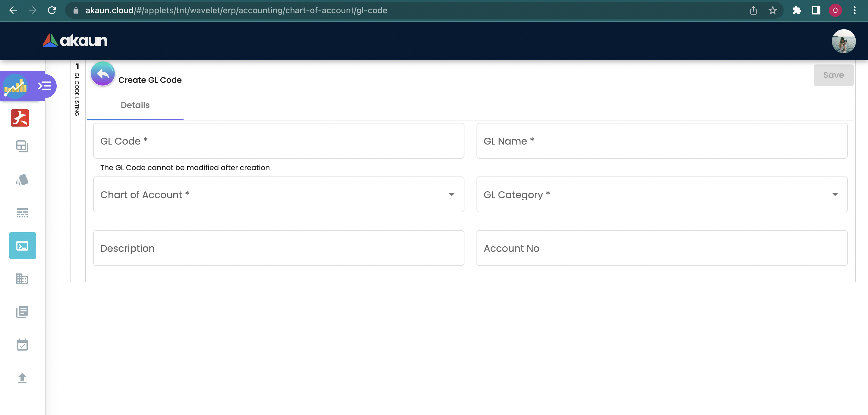Select the tags sidebar icon

tap(22, 180)
